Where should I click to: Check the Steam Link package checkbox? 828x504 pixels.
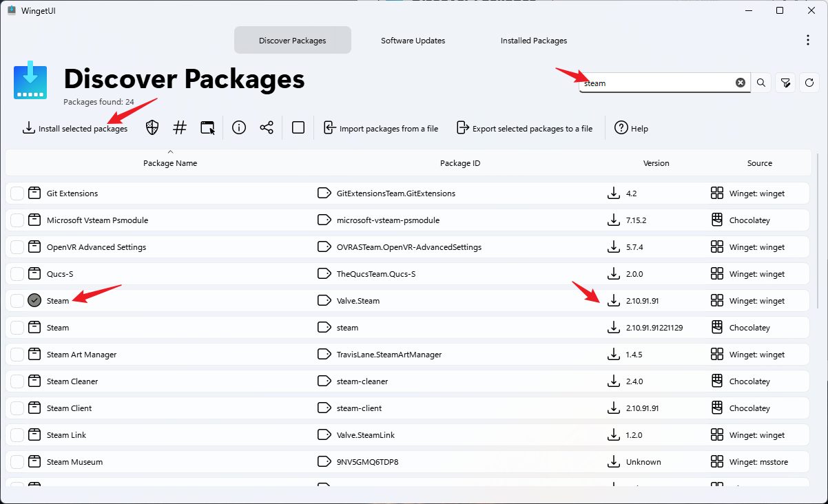(x=17, y=435)
